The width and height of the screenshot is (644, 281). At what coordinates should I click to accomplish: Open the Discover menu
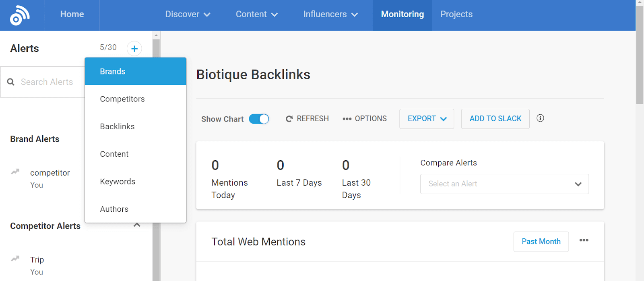[x=188, y=14]
